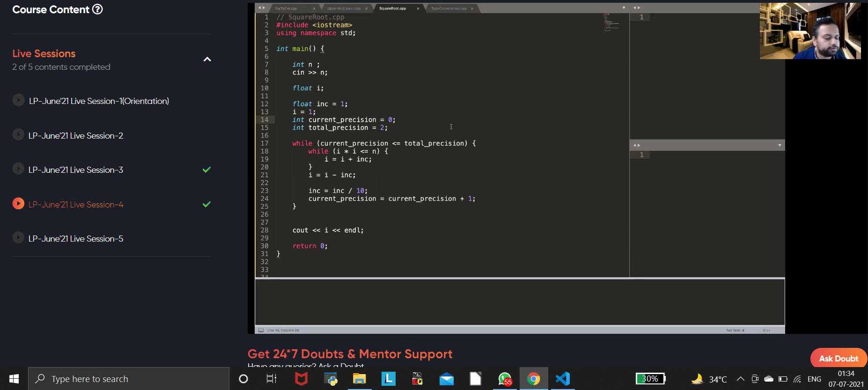Screen dimensions: 868x390
Task: Click play icon beside Live Session-2
Action: 18,135
